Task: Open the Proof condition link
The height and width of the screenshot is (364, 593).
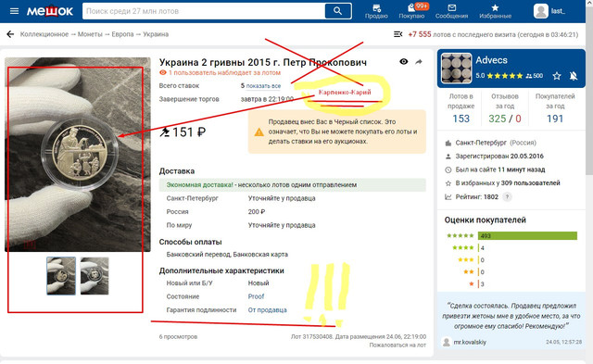Action: 256,296
